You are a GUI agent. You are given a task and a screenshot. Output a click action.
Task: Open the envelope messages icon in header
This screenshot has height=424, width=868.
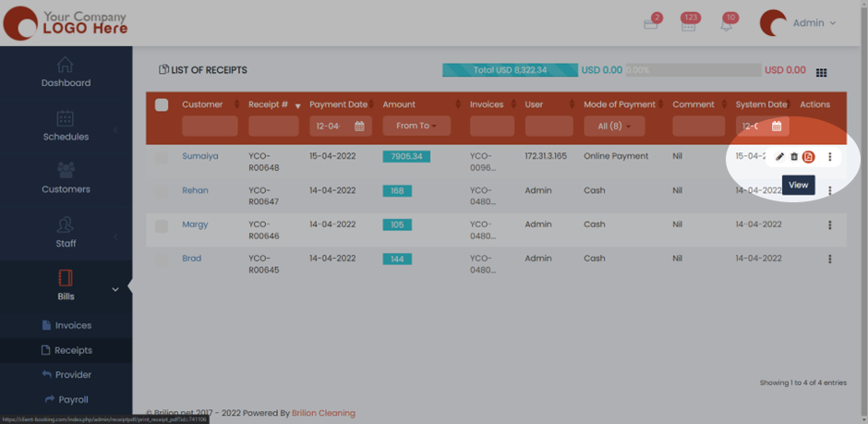click(651, 25)
